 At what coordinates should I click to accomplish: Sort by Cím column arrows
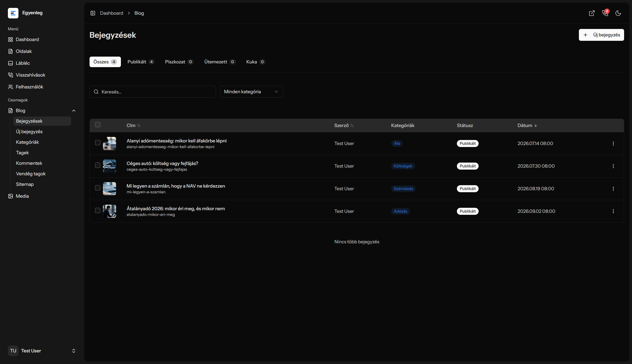coord(139,126)
